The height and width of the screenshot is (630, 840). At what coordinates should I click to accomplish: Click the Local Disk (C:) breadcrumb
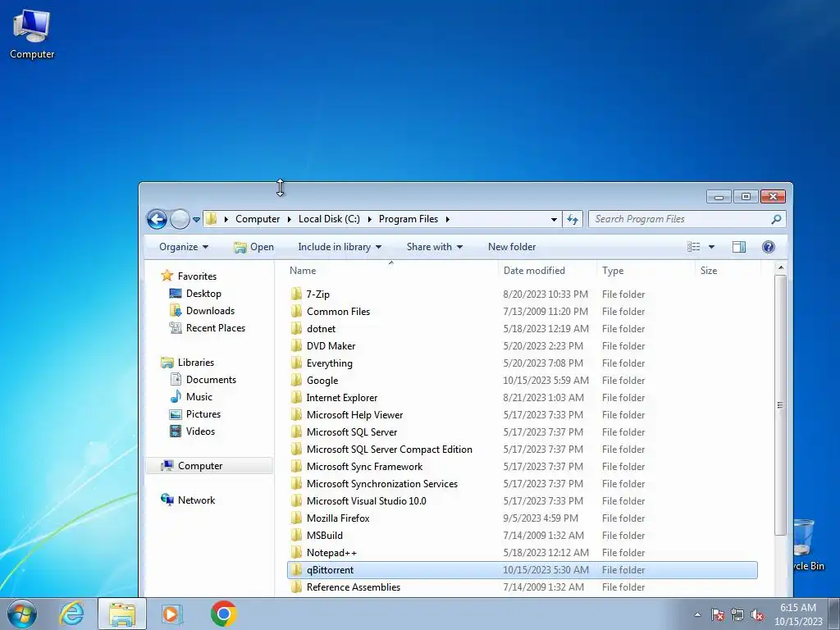click(329, 219)
